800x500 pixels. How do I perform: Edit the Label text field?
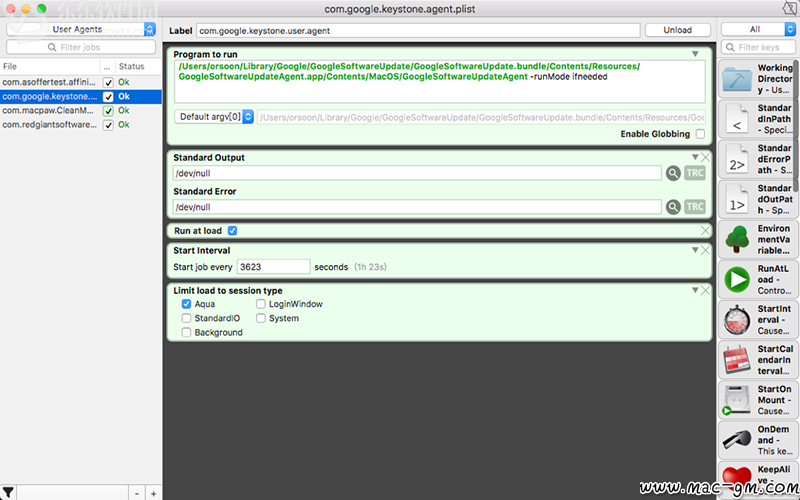[418, 31]
